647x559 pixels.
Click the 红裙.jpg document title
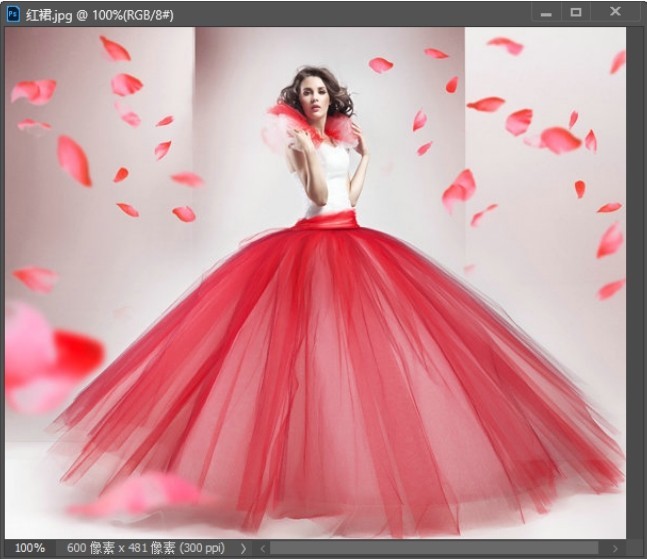(x=90, y=13)
